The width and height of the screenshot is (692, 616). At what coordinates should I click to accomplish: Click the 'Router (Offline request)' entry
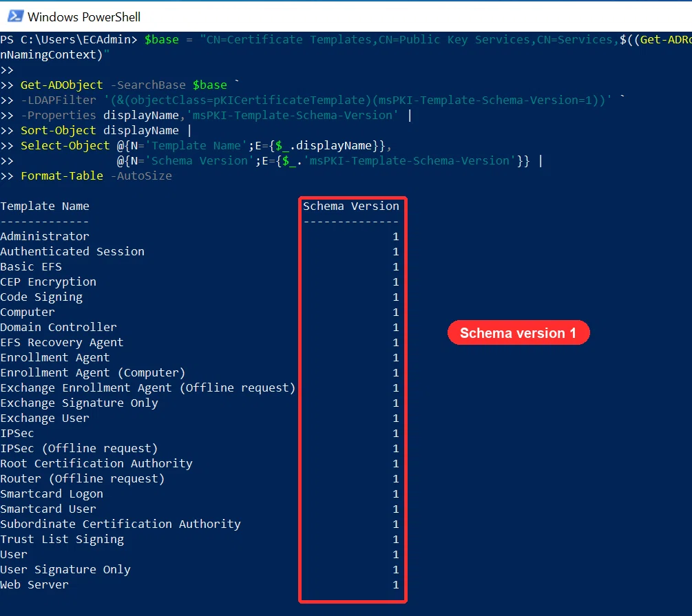(x=83, y=479)
